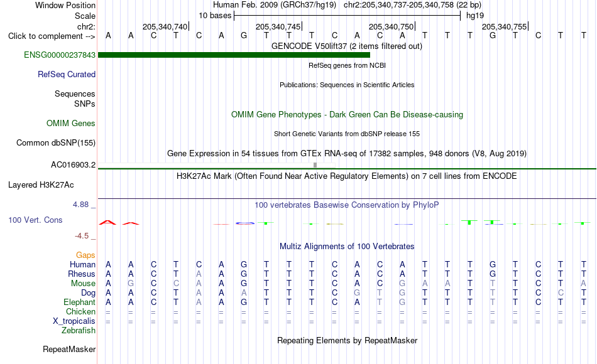
Task: Click the Scale label
Action: click(85, 16)
